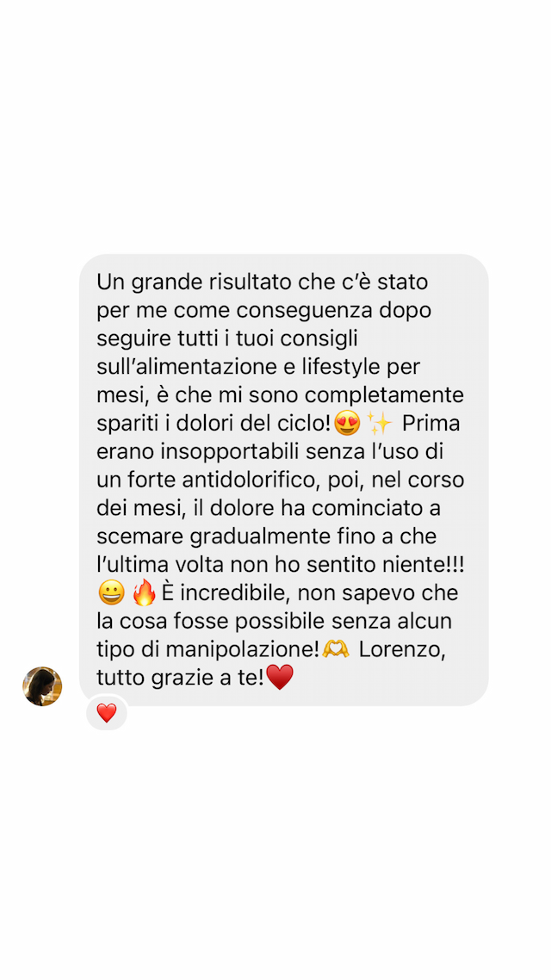Click the word 'sull'alimentazione' in the message
551x980 pixels.
(188, 368)
